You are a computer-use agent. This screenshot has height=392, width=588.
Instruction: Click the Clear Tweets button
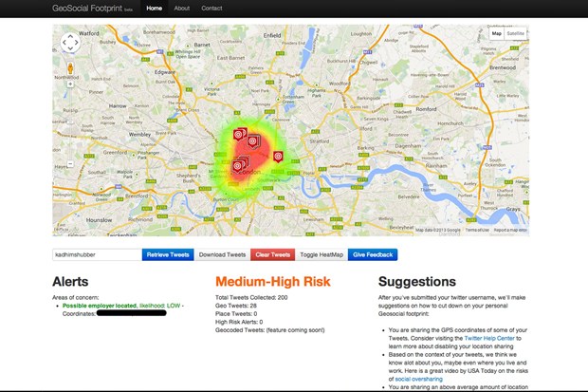pyautogui.click(x=272, y=254)
